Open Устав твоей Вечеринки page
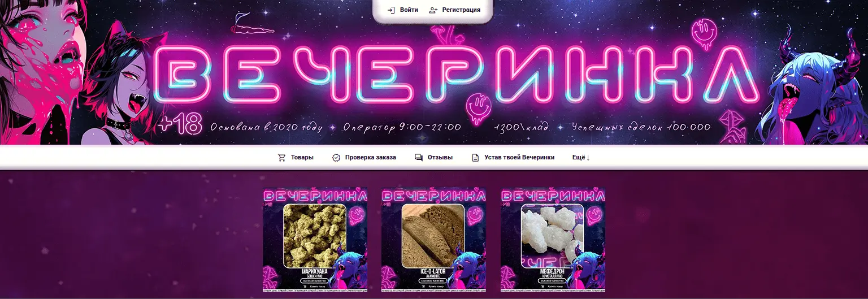The height and width of the screenshot is (299, 868). 519,158
